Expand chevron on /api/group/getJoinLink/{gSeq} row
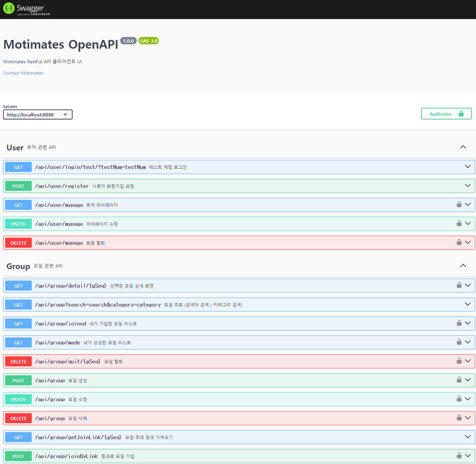The height and width of the screenshot is (464, 476). click(x=468, y=437)
